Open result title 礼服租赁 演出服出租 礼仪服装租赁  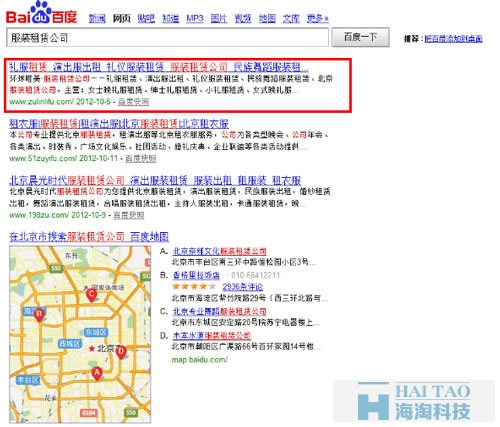coord(159,67)
